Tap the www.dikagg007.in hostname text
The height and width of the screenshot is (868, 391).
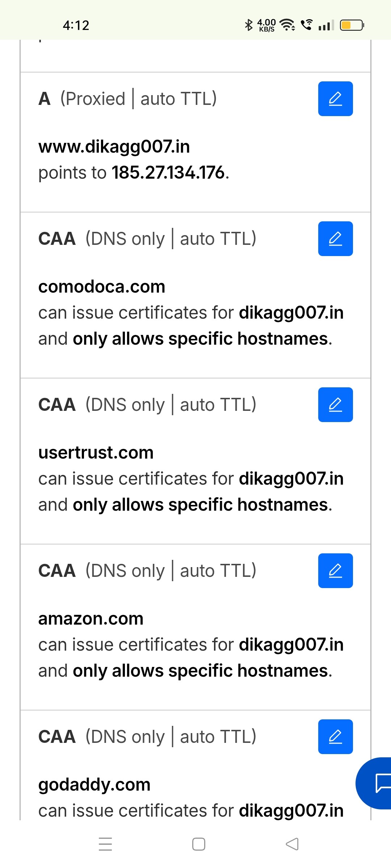click(x=114, y=146)
